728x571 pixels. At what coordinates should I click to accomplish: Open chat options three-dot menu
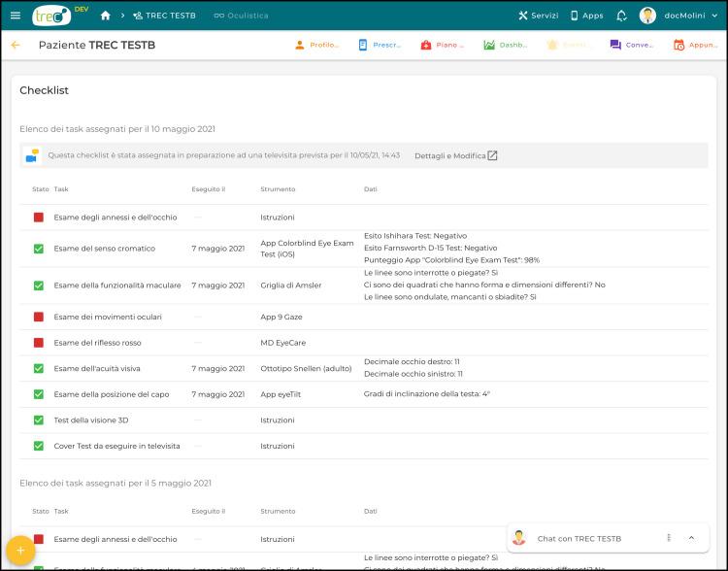(669, 538)
